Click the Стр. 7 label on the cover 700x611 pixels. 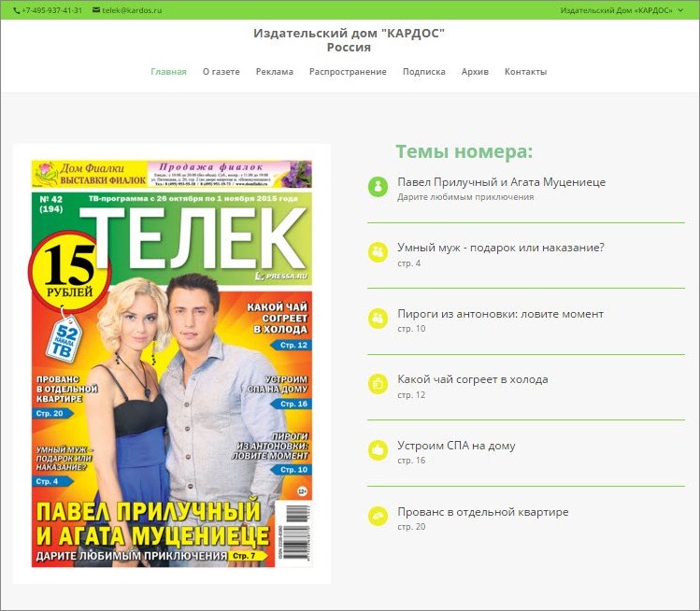pos(247,556)
